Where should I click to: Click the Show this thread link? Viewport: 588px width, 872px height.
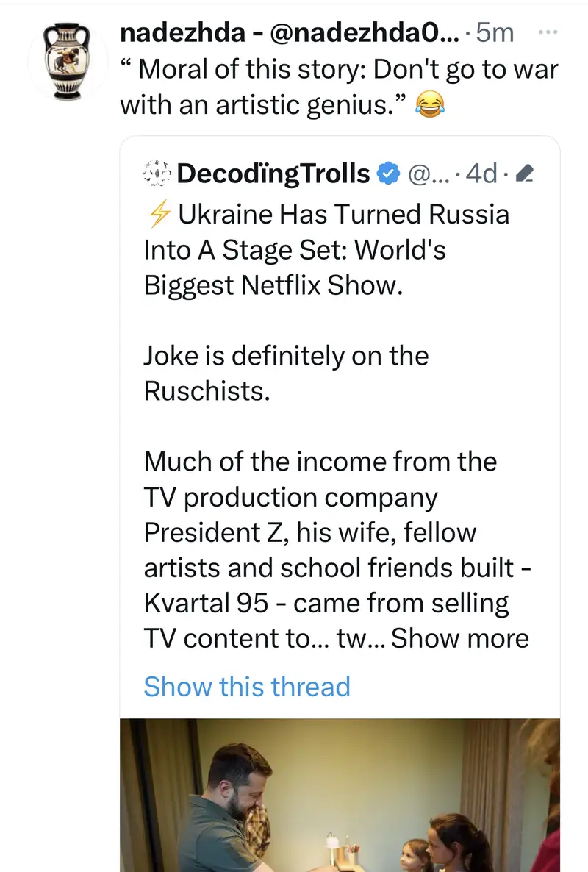[247, 686]
